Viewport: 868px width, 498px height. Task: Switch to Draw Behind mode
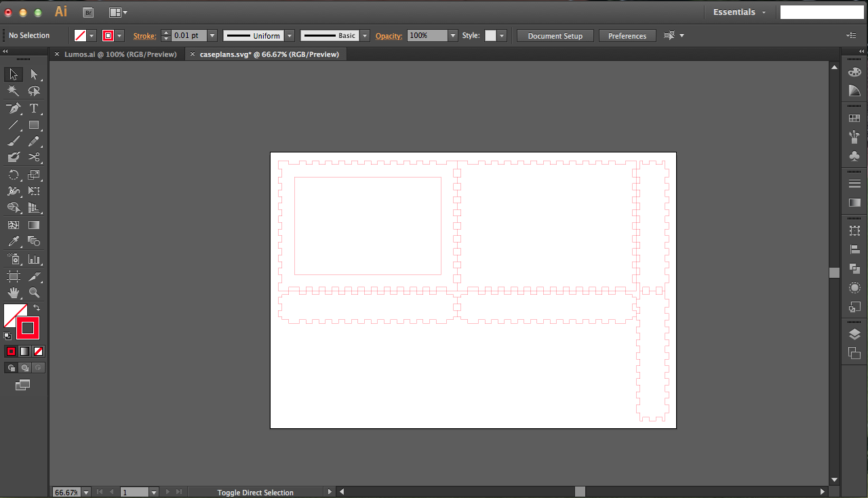24,368
